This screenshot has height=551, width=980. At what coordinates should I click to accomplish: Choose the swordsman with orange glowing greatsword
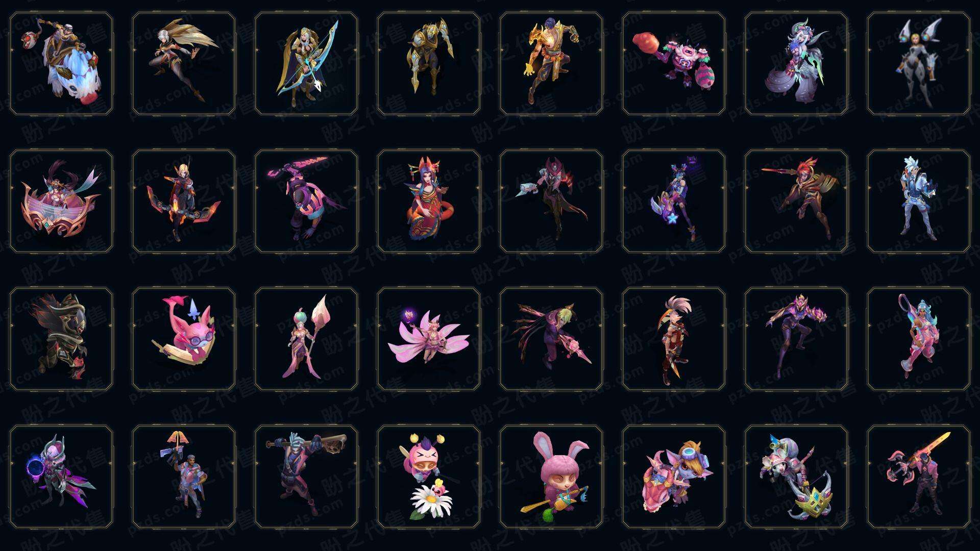pyautogui.click(x=919, y=477)
